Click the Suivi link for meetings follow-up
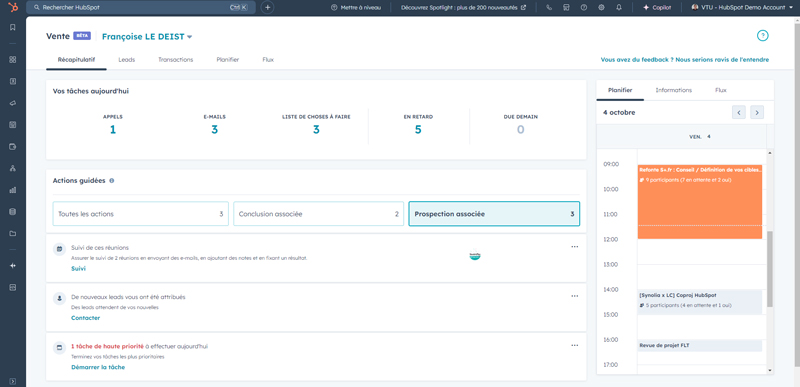Screen dimensions: 800x387 78,268
